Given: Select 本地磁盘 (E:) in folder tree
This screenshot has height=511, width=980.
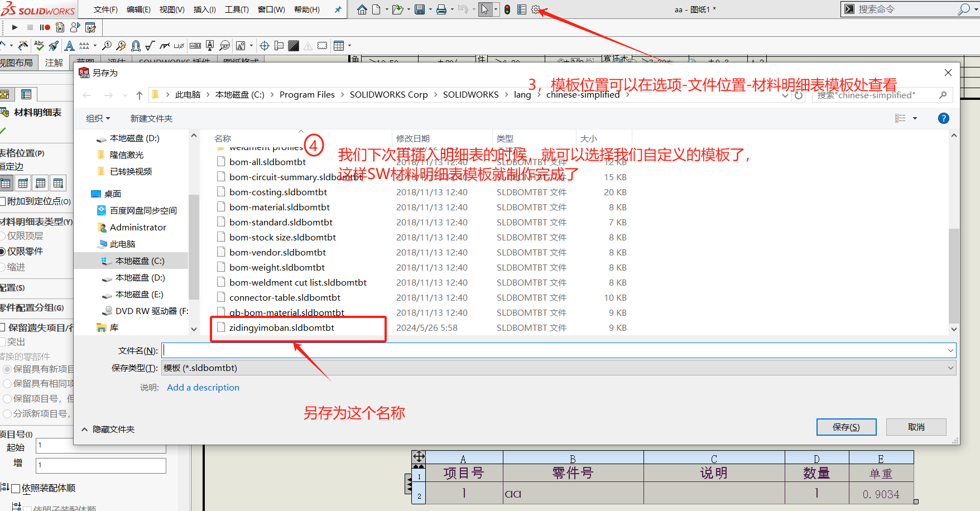Looking at the screenshot, I should click(x=139, y=294).
